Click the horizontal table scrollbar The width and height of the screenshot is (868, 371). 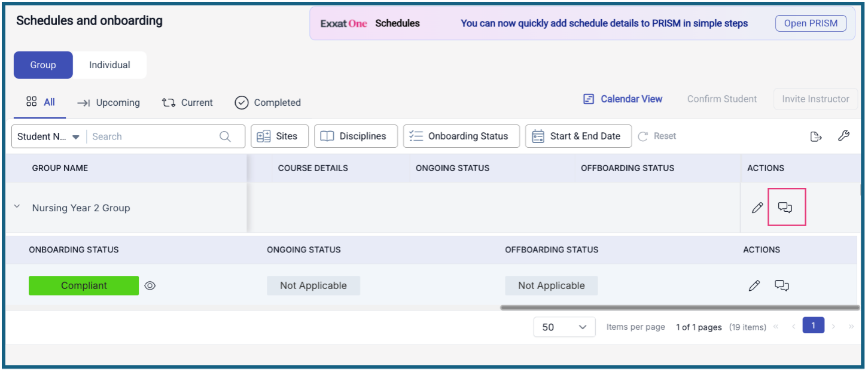[680, 308]
